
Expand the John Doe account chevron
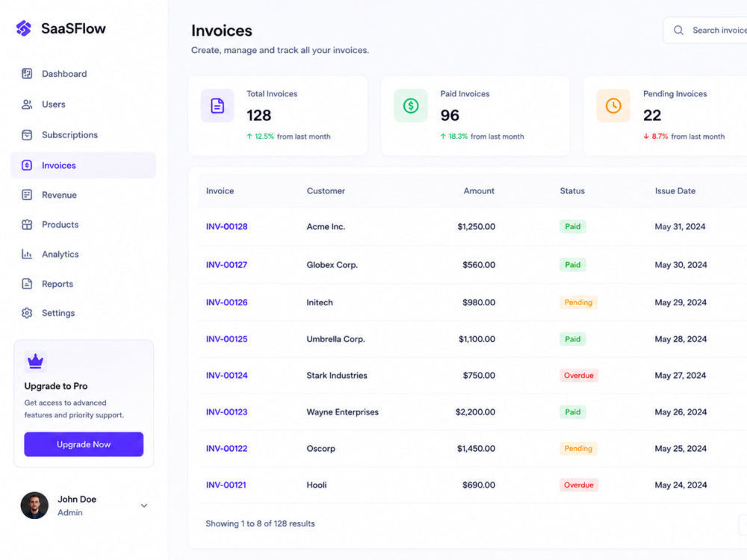point(144,505)
